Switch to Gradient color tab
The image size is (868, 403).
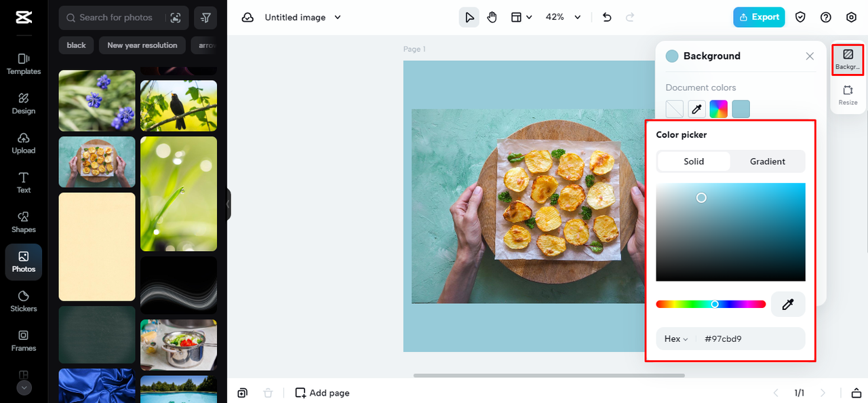point(768,161)
